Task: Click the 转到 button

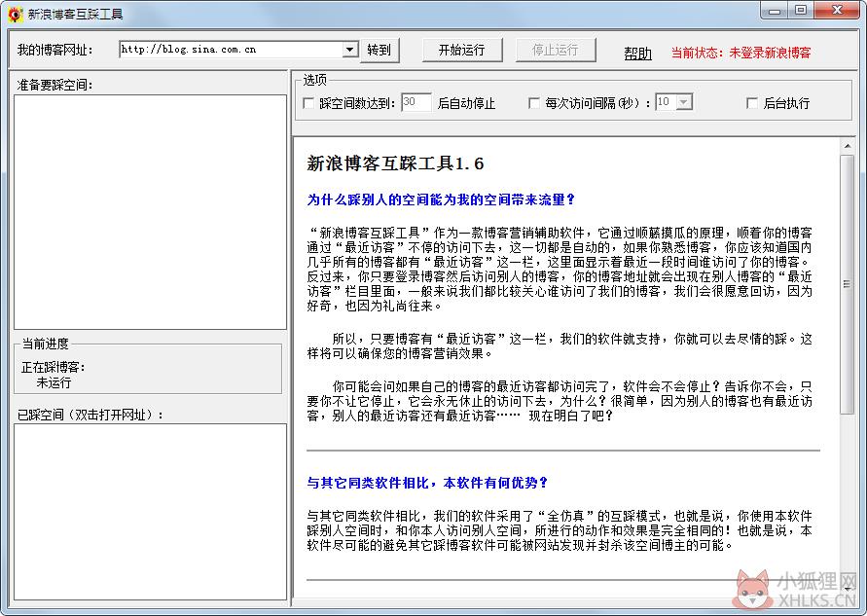Action: tap(379, 51)
